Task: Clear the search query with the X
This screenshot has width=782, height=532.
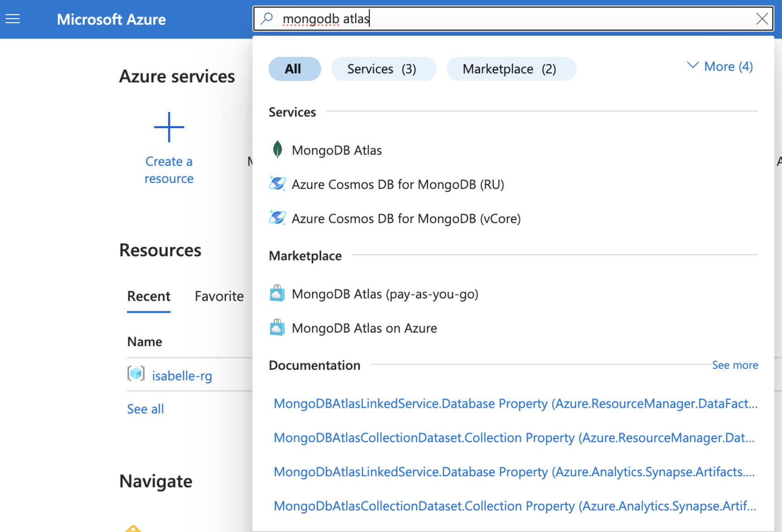Action: click(x=762, y=18)
